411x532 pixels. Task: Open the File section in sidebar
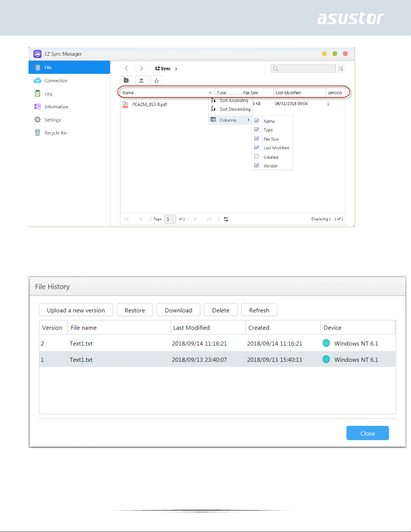click(69, 67)
